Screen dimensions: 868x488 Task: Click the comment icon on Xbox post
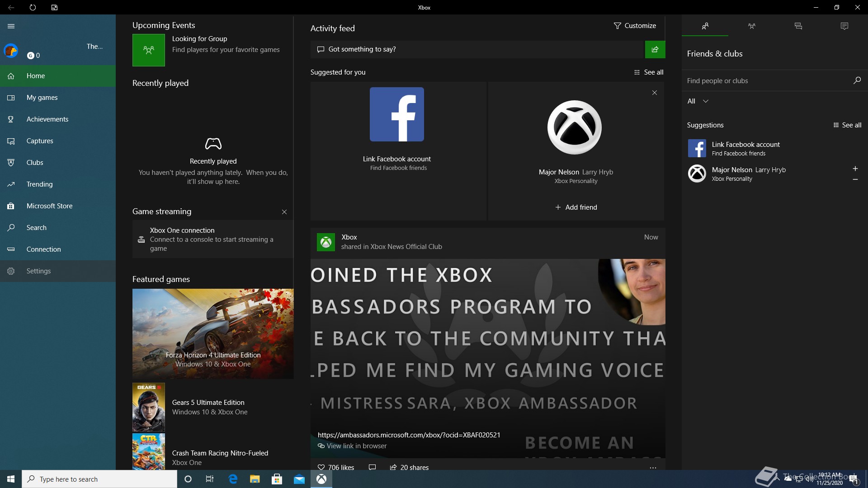pyautogui.click(x=373, y=467)
